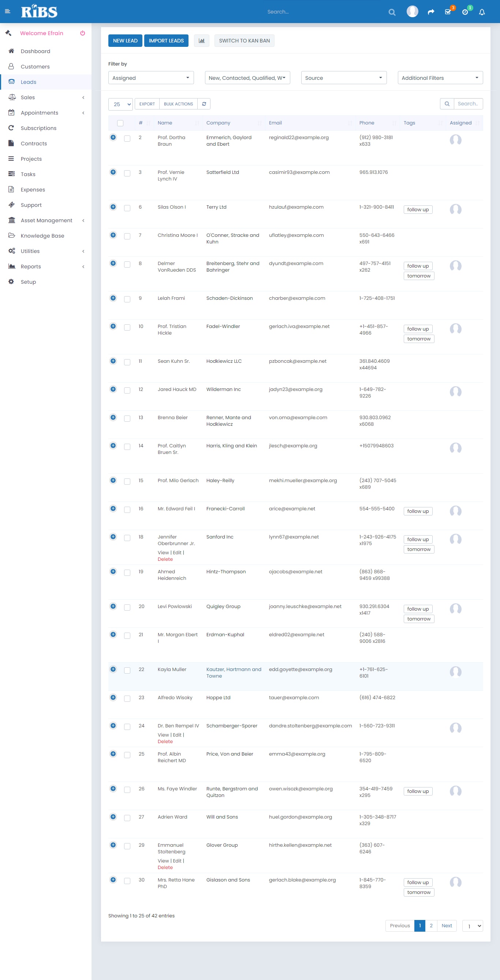Viewport: 500px width, 980px height.
Task: Toggle the hamburger sidebar menu icon
Action: [7, 11]
